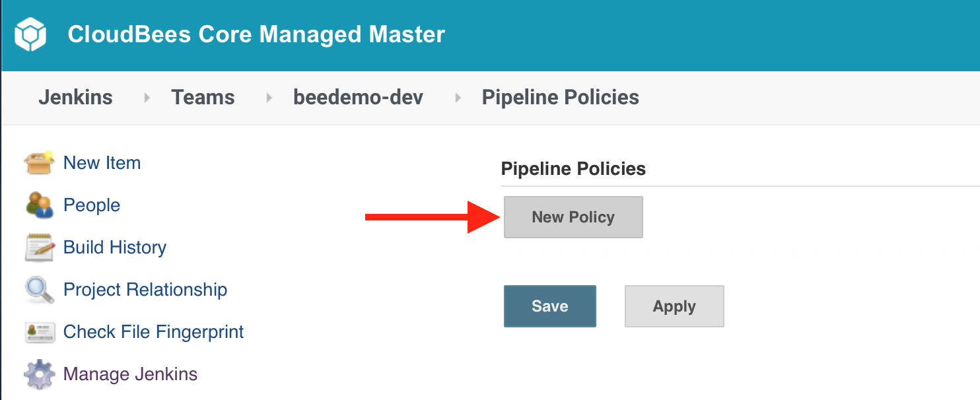Save the pipeline policies
The image size is (980, 400).
click(550, 306)
